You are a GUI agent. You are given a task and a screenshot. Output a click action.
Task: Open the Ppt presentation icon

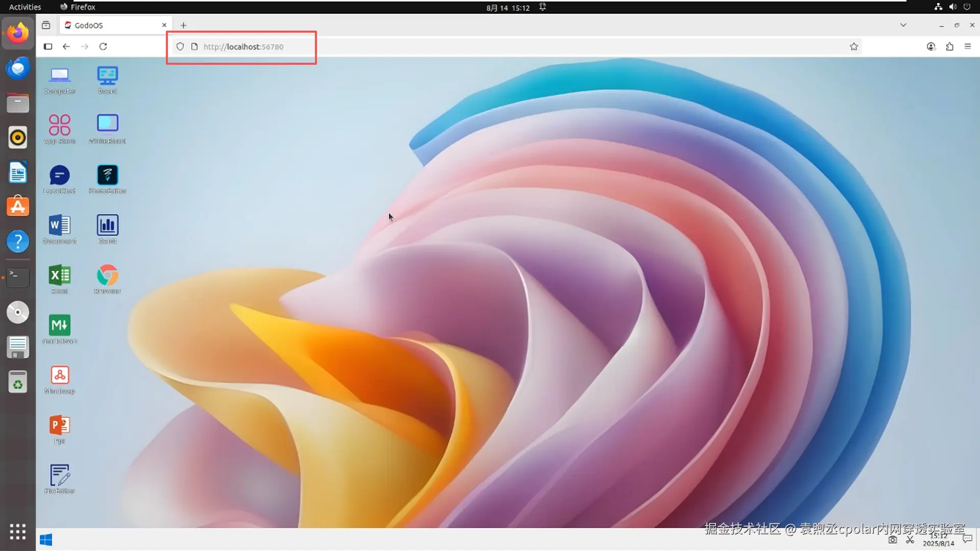(x=60, y=430)
